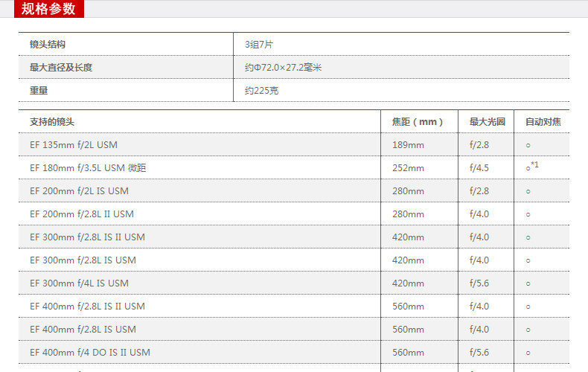The height and width of the screenshot is (372, 588).
Task: Select the 规格参数 red tab
Action: tap(48, 9)
